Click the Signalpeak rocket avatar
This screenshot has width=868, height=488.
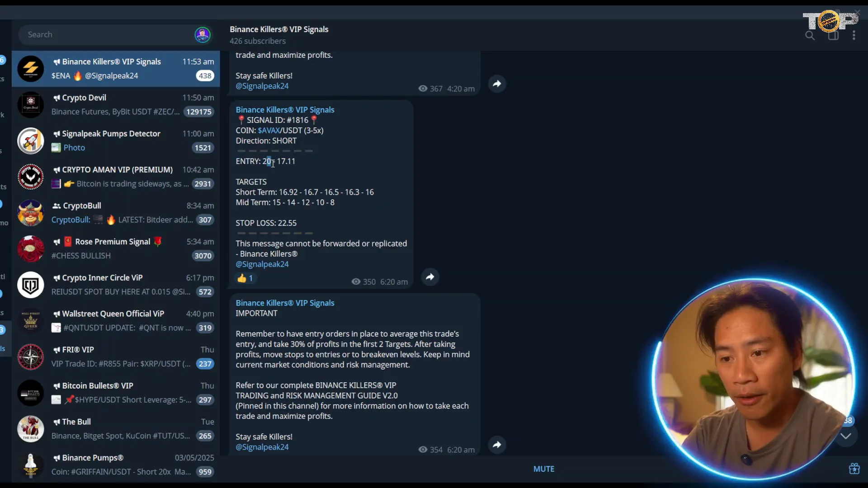click(x=31, y=141)
